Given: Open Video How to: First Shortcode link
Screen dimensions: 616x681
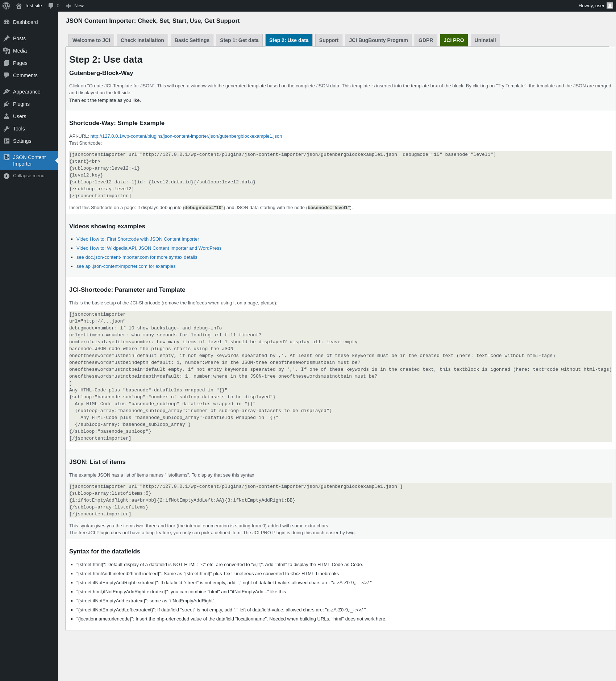Looking at the screenshot, I should coord(138,239).
